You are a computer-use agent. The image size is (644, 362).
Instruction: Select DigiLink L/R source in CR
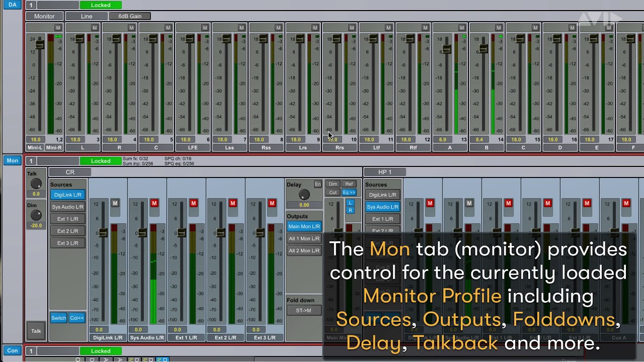point(67,195)
